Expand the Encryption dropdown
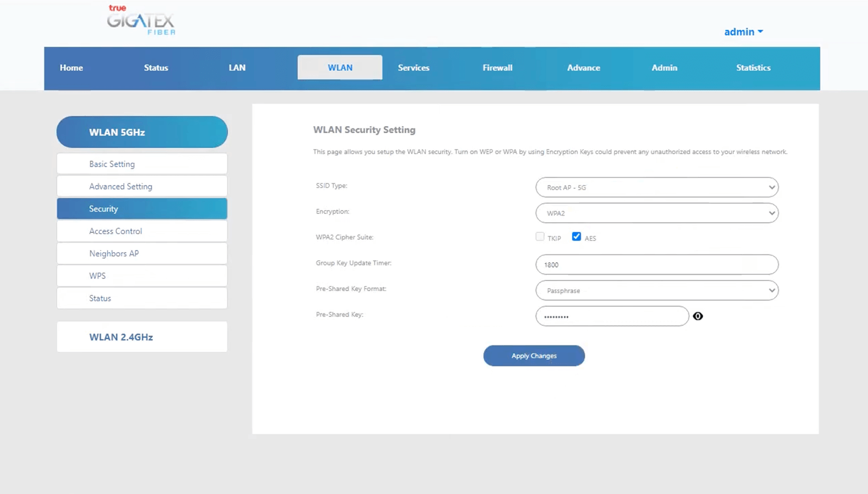Image resolution: width=868 pixels, height=494 pixels. 657,213
